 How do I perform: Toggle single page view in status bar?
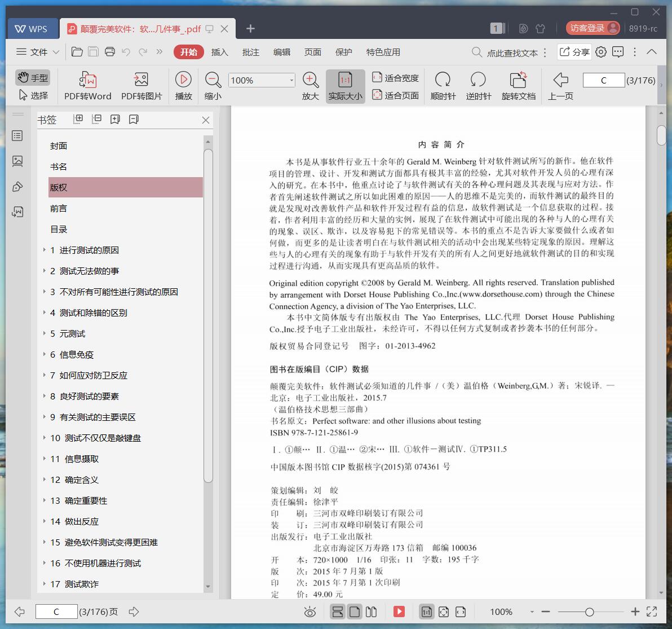355,612
